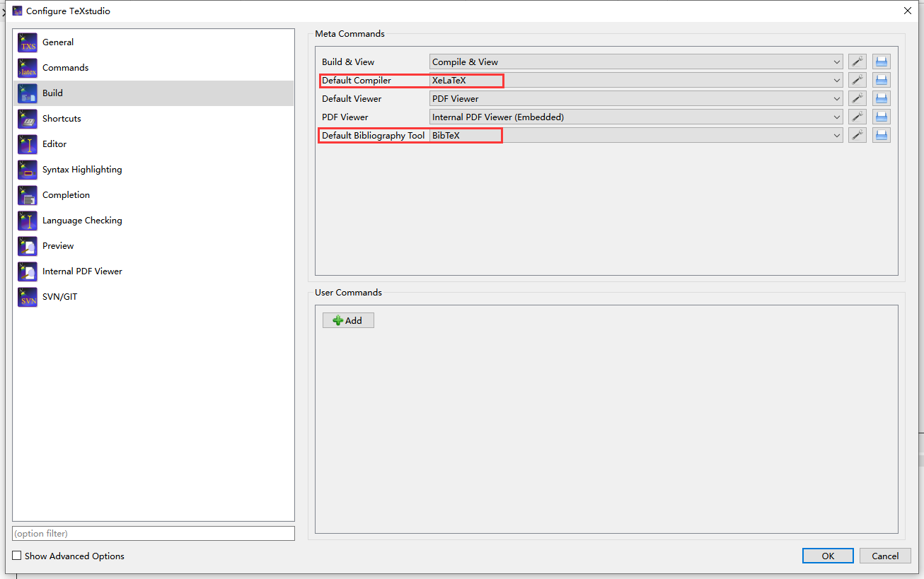Click the SVN/GIT category icon

coord(28,297)
